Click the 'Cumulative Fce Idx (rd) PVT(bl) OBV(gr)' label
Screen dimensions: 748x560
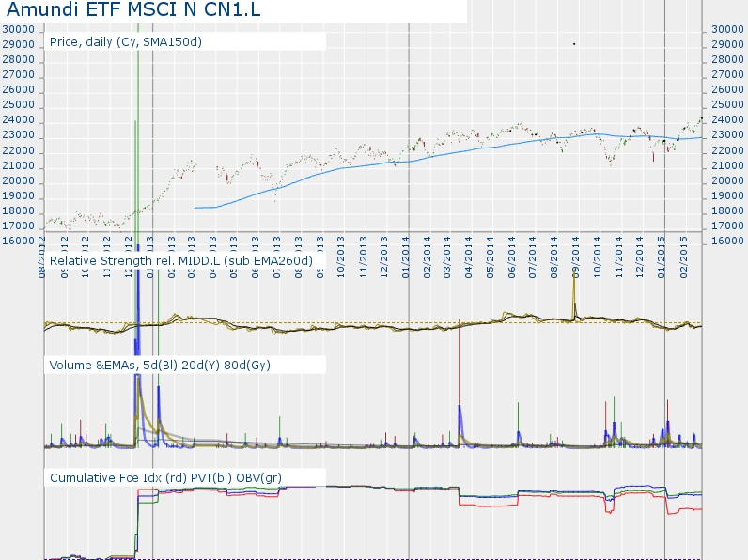click(x=166, y=477)
